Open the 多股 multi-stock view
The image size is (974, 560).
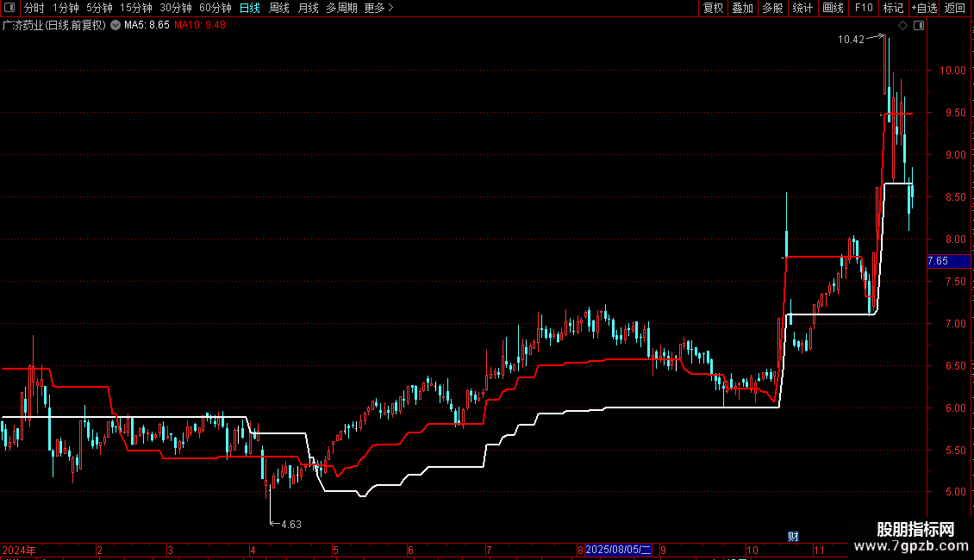[x=773, y=8]
